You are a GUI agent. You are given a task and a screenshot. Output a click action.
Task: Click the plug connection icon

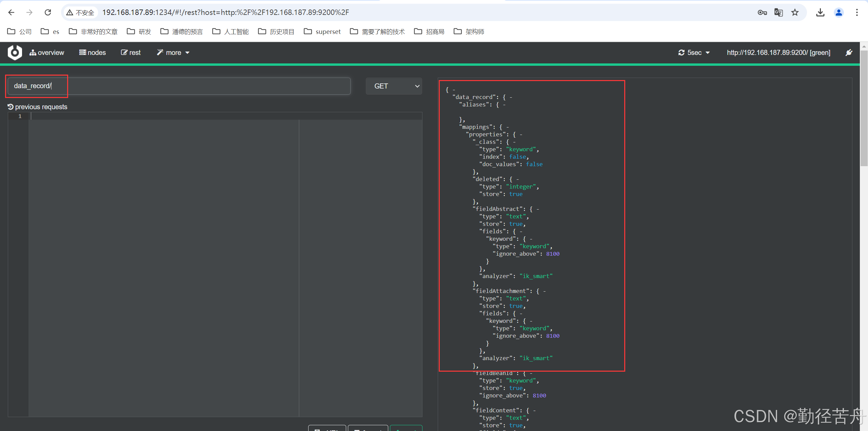point(849,53)
